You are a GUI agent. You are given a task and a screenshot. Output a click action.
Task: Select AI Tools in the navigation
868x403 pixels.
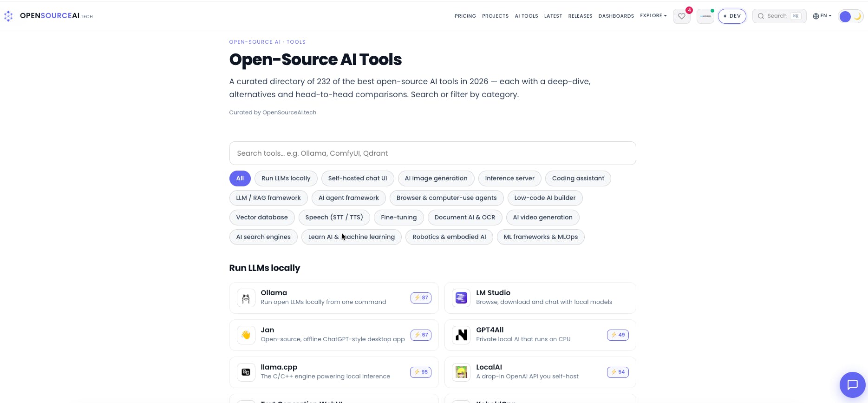pos(526,16)
